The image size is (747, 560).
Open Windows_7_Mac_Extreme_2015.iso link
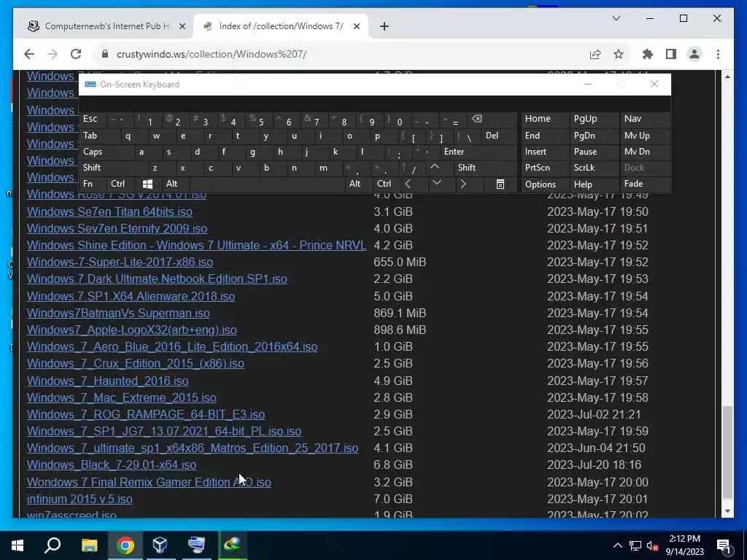122,397
